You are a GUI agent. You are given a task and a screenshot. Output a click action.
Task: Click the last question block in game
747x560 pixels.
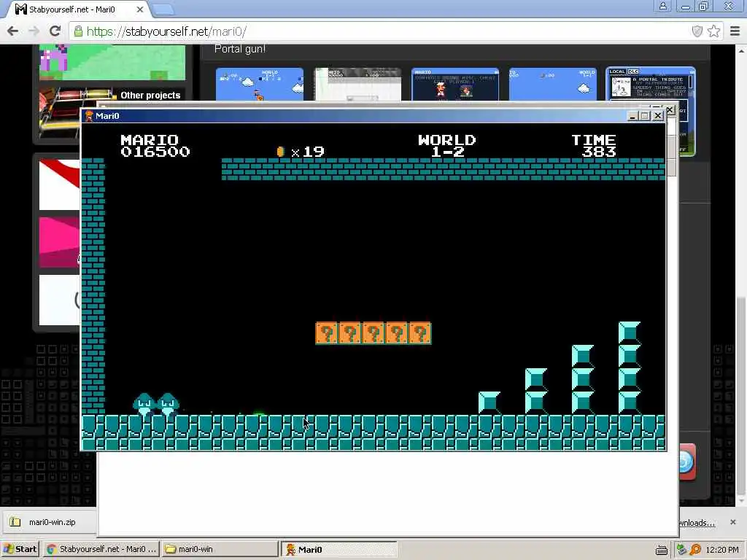point(420,332)
